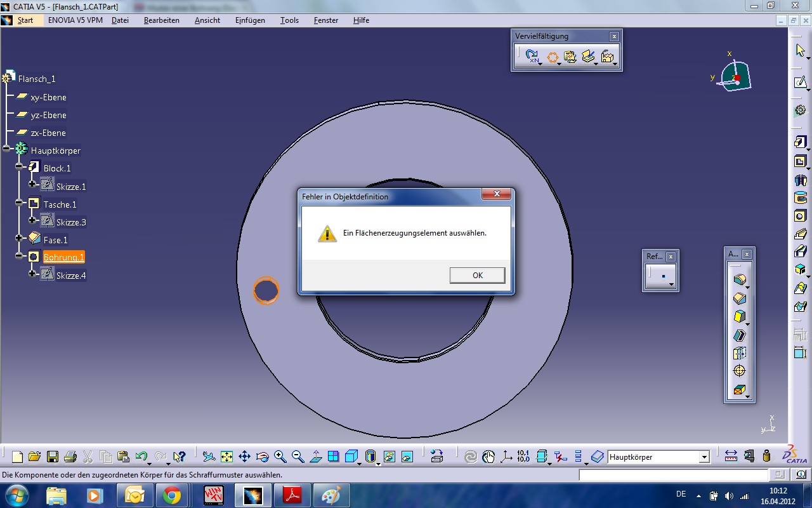Click the command input field
This screenshot has height=508, width=812.
pyautogui.click(x=673, y=474)
